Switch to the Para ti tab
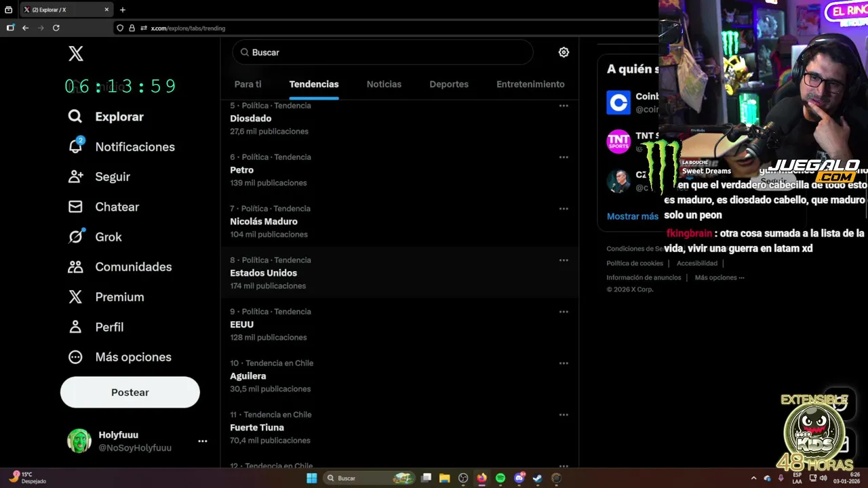 coord(248,84)
